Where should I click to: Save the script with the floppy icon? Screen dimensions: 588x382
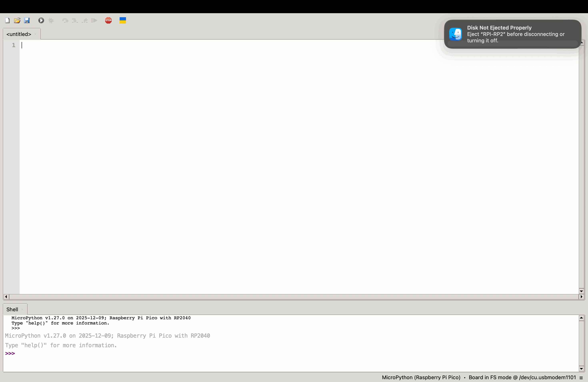(x=27, y=21)
